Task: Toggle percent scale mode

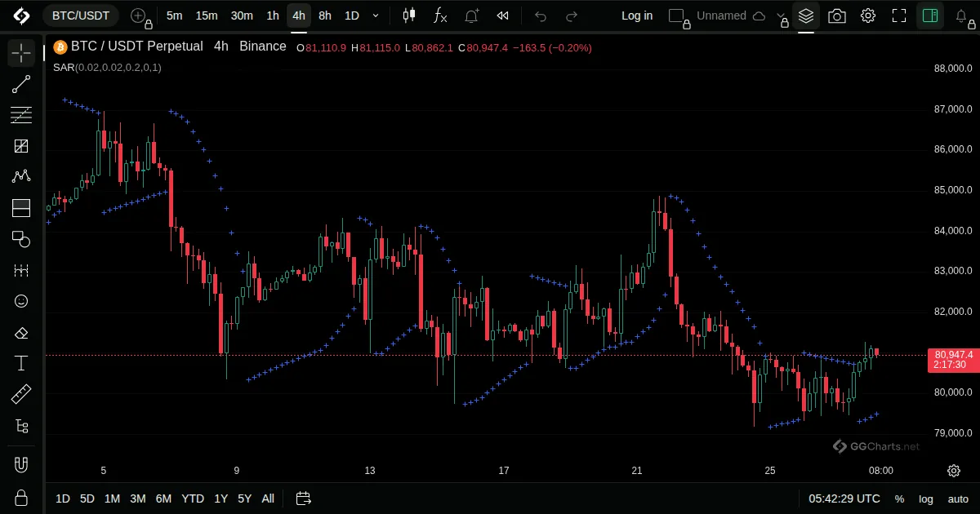Action: click(900, 498)
